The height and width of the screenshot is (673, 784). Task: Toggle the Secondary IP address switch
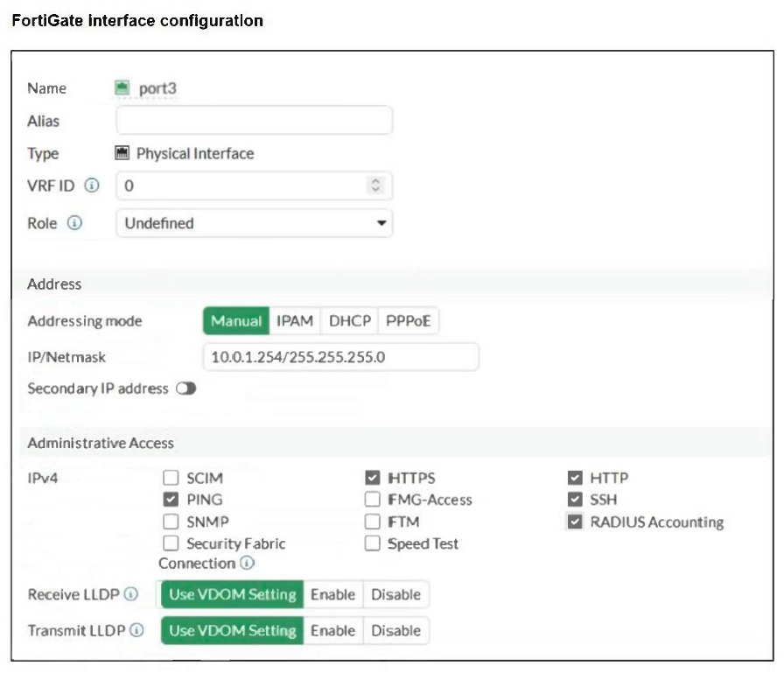(186, 389)
